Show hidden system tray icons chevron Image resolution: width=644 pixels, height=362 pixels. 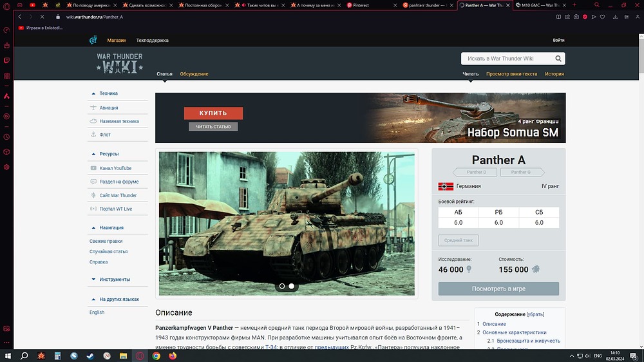tap(571, 356)
